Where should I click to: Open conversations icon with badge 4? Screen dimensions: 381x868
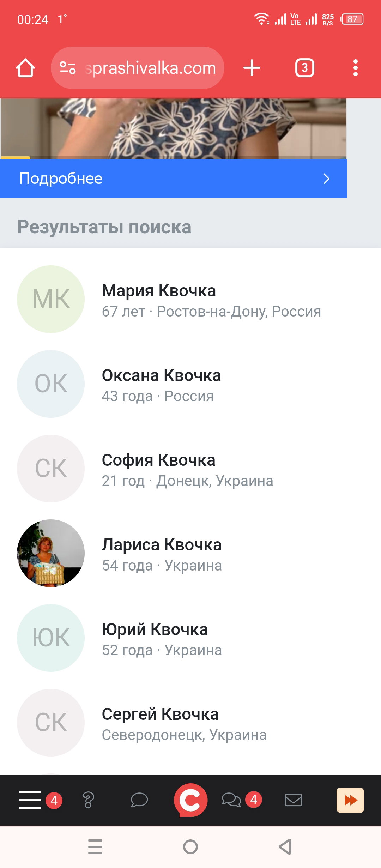point(231,800)
